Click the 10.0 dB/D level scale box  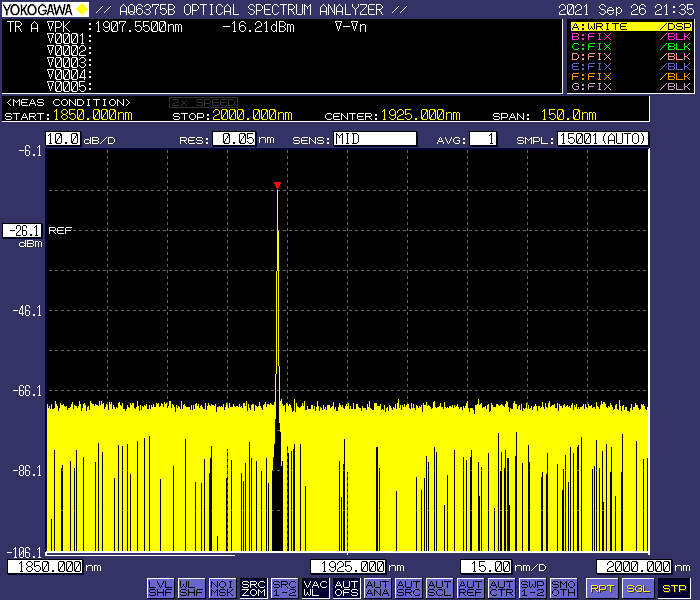(62, 139)
